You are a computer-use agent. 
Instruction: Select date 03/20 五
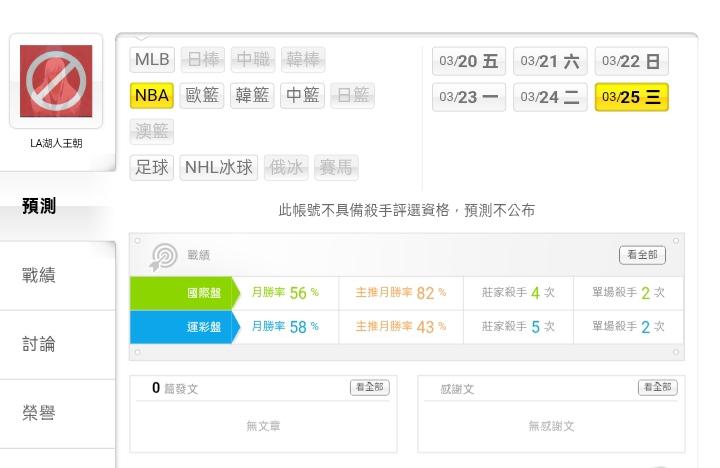(x=469, y=61)
